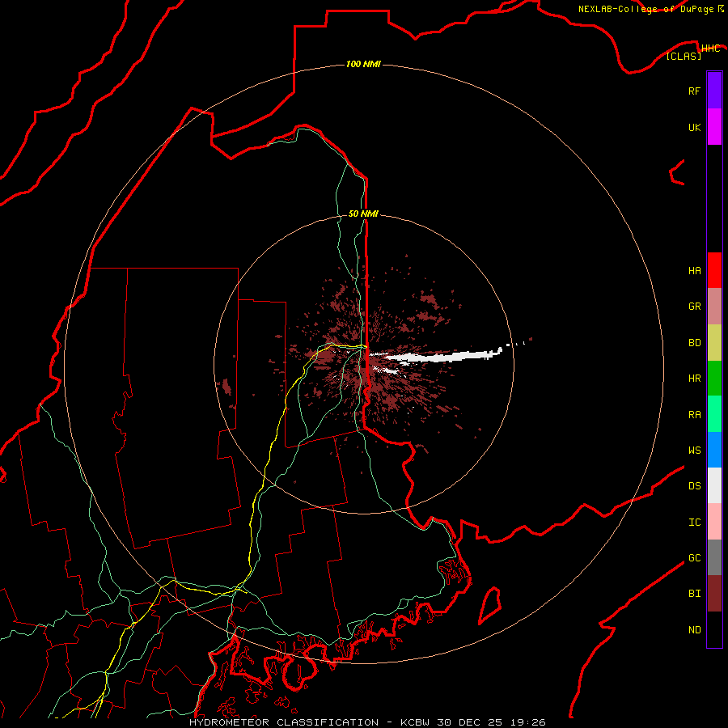Click the 'HA' legend label

point(694,270)
